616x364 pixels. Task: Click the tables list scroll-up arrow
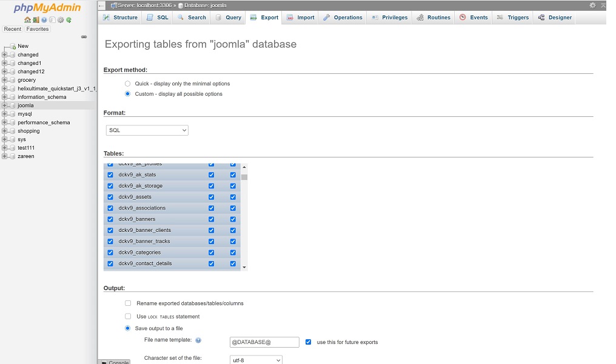pyautogui.click(x=244, y=168)
